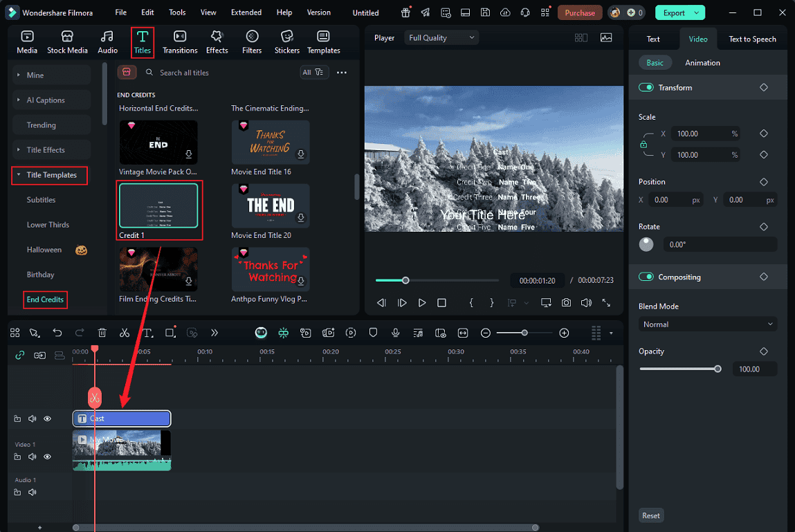Reset the video settings
The image size is (795, 532).
pyautogui.click(x=650, y=515)
